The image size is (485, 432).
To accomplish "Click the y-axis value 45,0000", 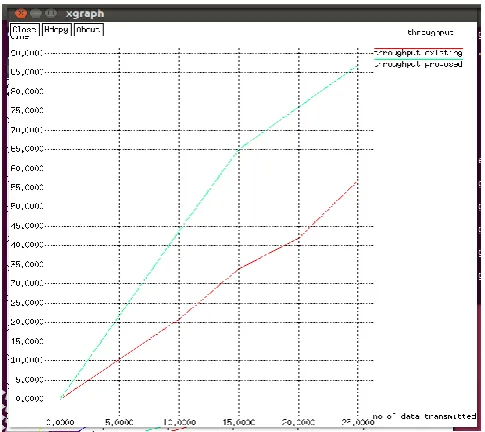I will tap(27, 226).
